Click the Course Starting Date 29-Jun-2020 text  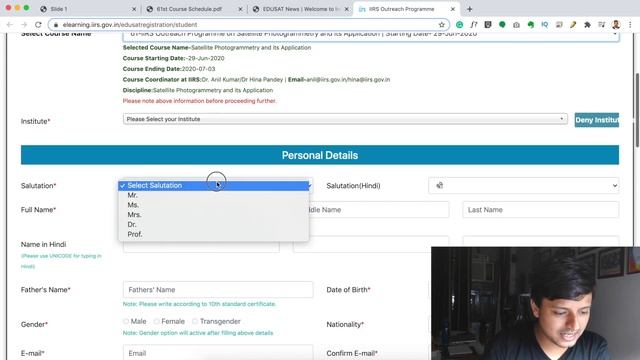(x=173, y=58)
